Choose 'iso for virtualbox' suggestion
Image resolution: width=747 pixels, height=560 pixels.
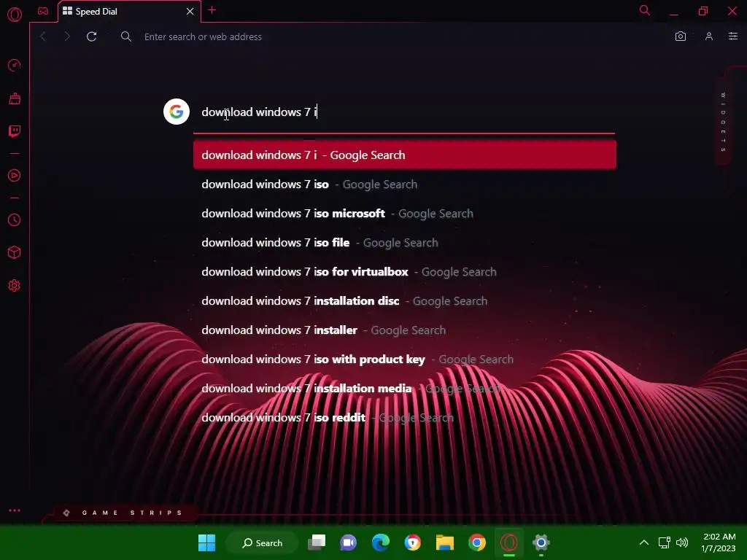click(404, 272)
